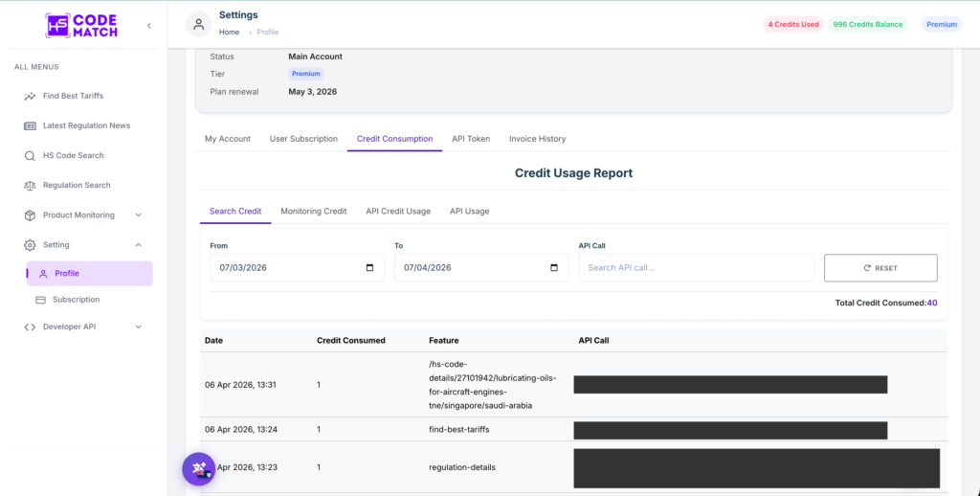Collapse the Setting menu section
Viewport: 980px width, 496px height.
click(x=138, y=245)
